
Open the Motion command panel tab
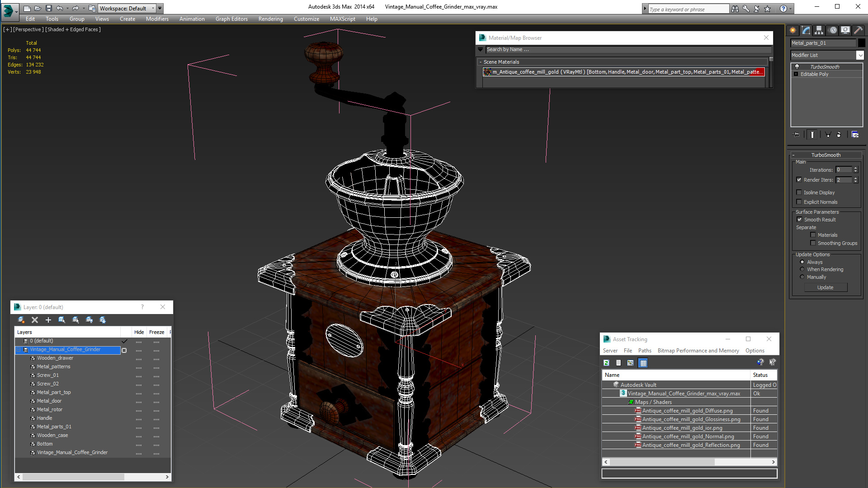tap(832, 30)
